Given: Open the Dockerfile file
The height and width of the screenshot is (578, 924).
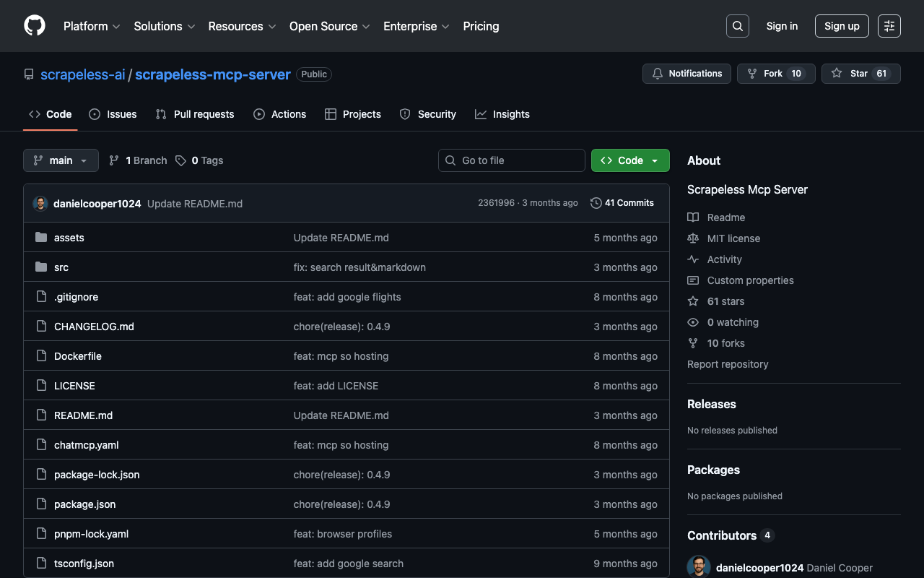Looking at the screenshot, I should (78, 356).
